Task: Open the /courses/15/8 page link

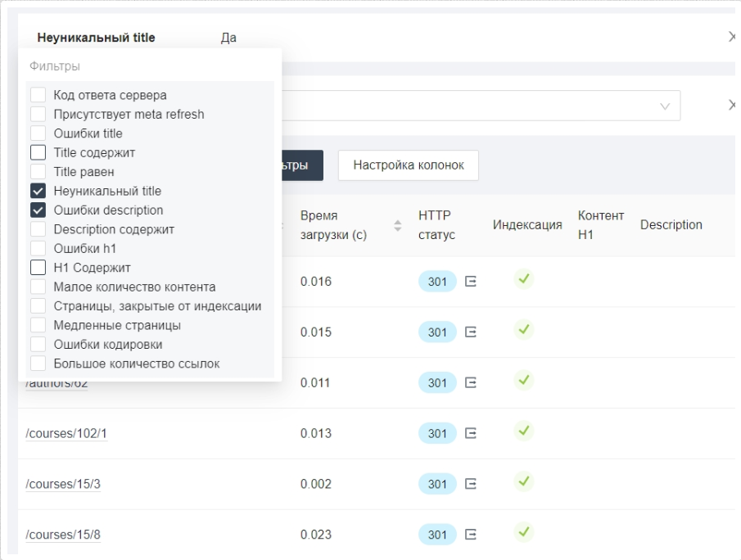Action: click(63, 535)
